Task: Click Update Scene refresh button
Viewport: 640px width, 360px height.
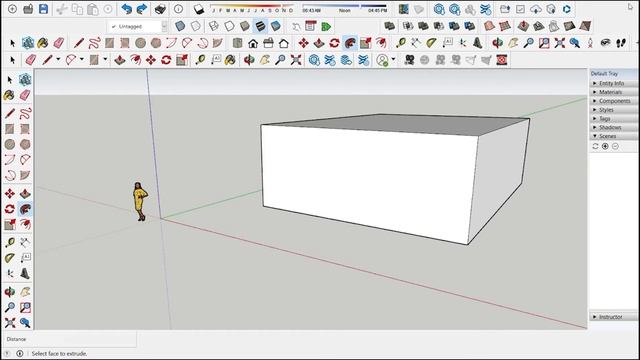Action: 596,146
